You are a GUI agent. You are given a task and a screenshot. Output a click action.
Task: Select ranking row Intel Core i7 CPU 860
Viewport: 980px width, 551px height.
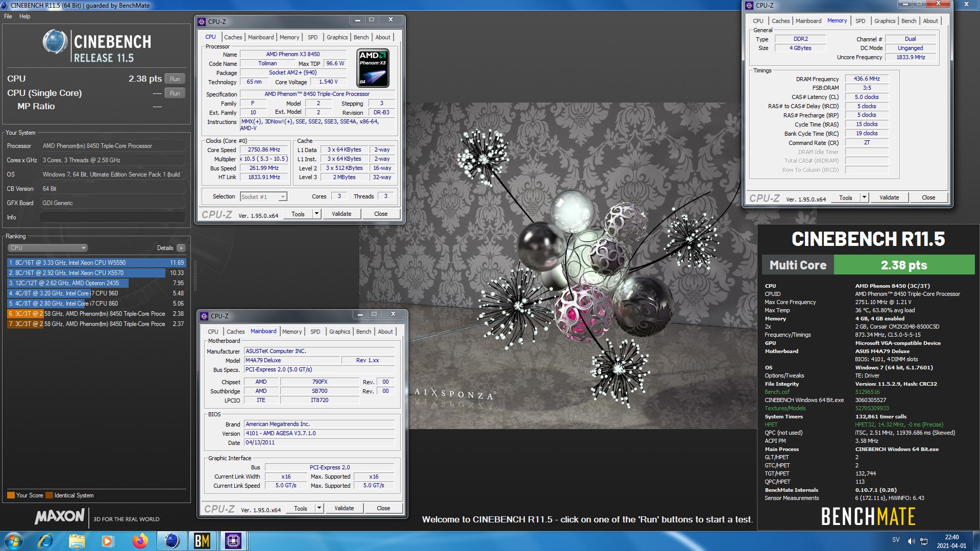tap(96, 304)
